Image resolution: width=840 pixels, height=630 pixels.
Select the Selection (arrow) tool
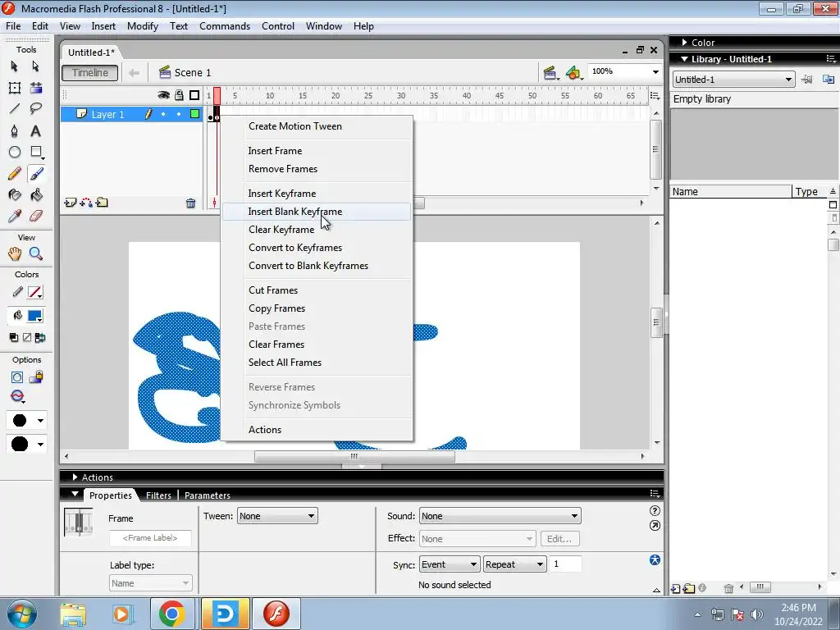(15, 66)
